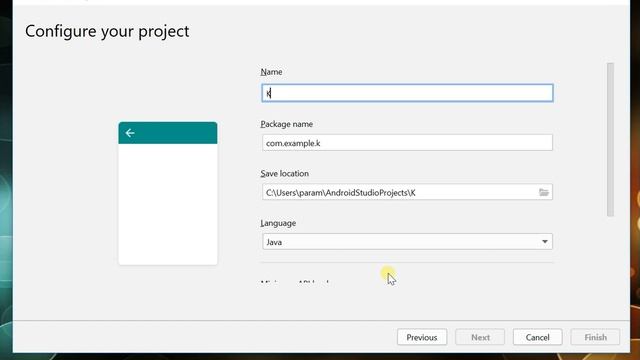
Task: Click the back arrow in the preview
Action: pyautogui.click(x=130, y=133)
